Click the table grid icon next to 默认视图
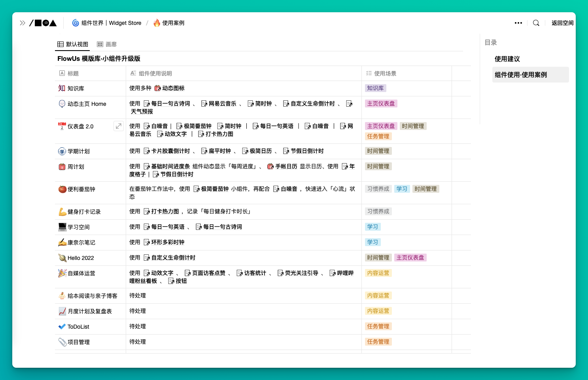Viewport: 588px width, 380px height. [60, 44]
